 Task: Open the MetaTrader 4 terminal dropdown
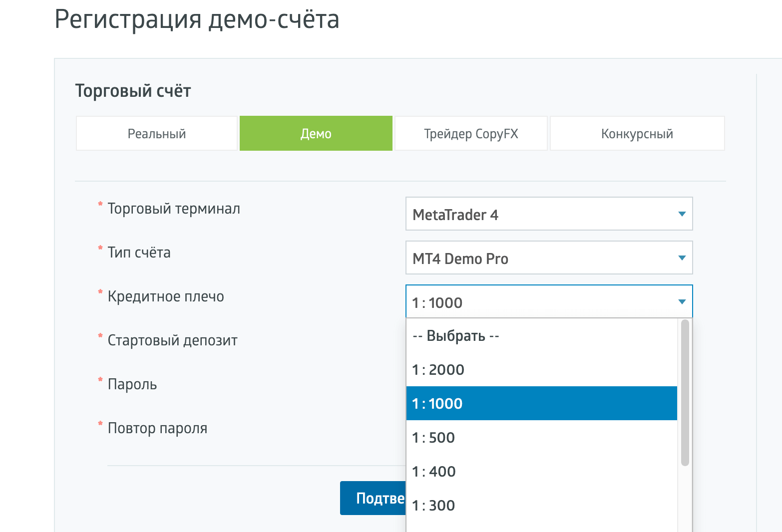tap(542, 214)
